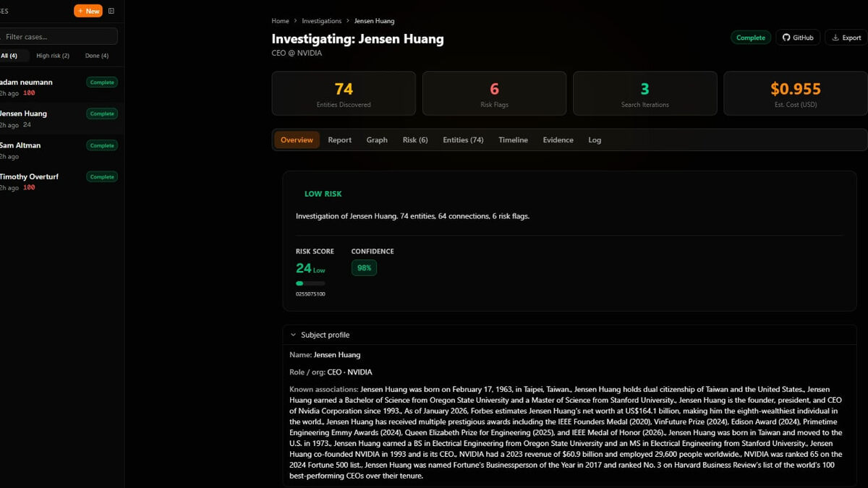Click the Risk Flags 6 card
This screenshot has width=868, height=488.
pos(494,93)
